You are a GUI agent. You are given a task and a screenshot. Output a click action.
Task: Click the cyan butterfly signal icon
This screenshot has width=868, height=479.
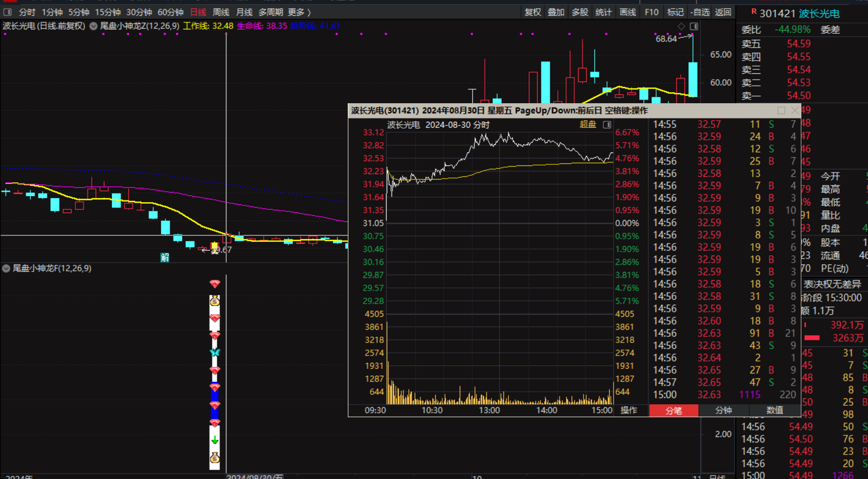pos(215,353)
